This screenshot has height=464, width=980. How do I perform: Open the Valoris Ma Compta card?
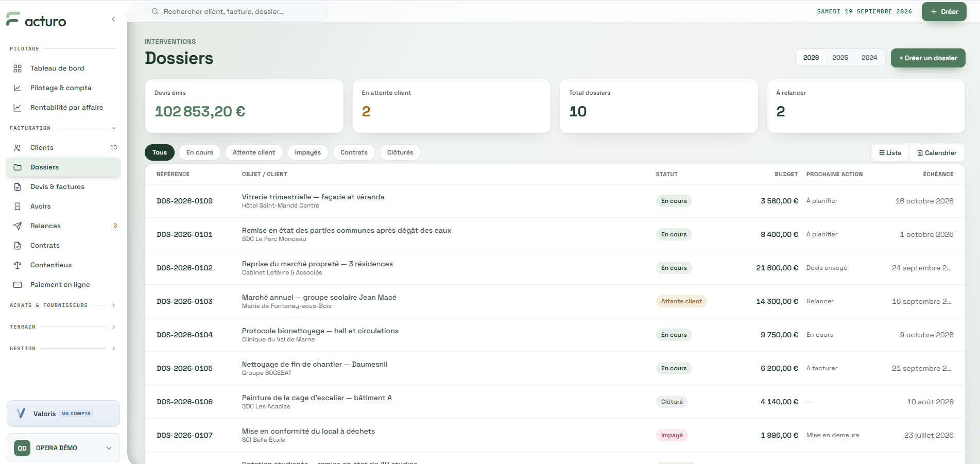(63, 414)
